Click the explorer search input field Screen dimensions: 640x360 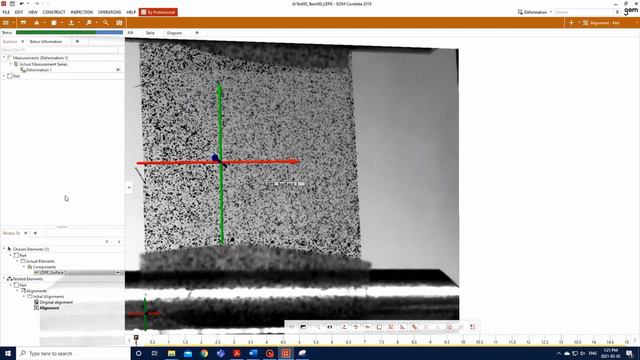[x=60, y=50]
